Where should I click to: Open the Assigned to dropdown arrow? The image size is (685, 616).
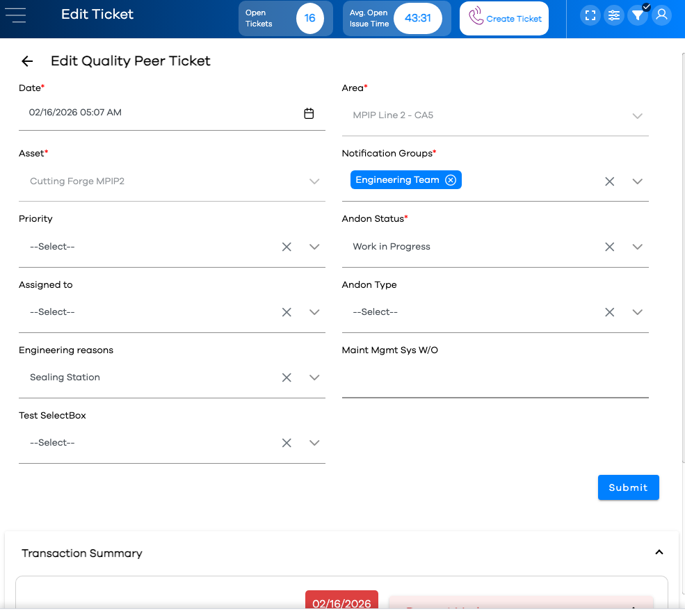click(314, 312)
